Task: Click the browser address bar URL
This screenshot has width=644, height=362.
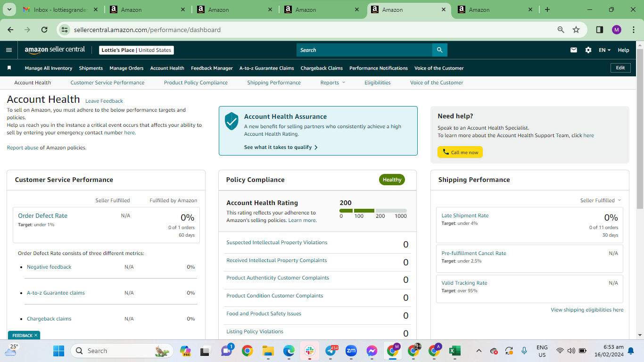Action: pos(147,30)
